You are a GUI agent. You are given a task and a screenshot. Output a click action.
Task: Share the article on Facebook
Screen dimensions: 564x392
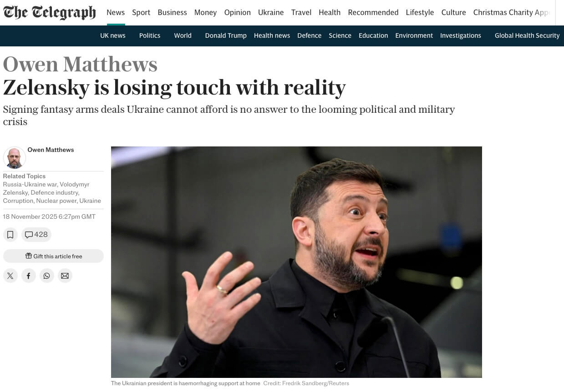(x=29, y=276)
